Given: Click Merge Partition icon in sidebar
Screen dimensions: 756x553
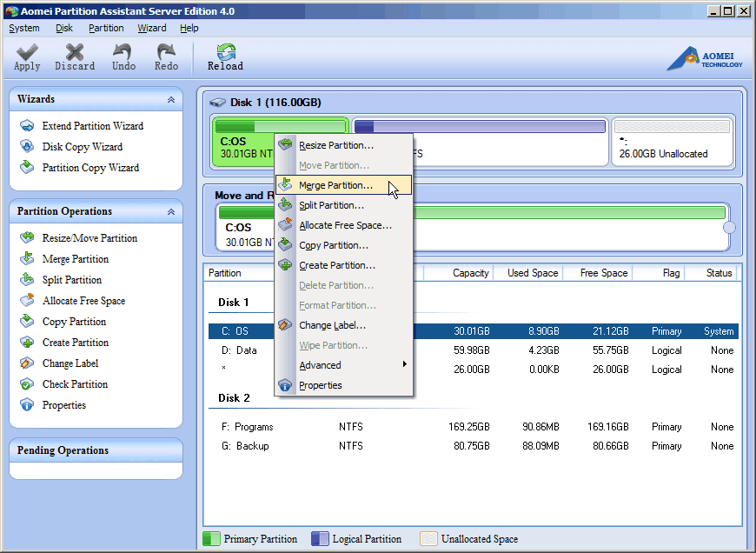Looking at the screenshot, I should pyautogui.click(x=27, y=258).
